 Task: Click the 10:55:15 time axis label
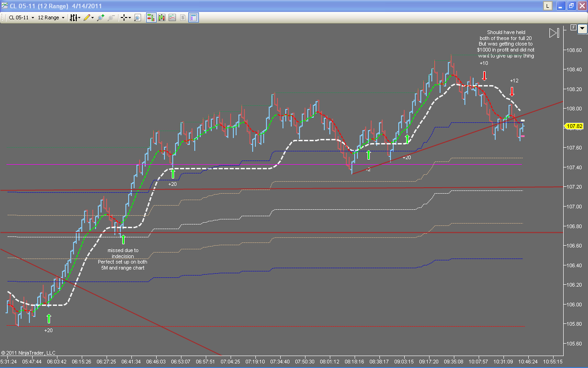tap(552, 362)
